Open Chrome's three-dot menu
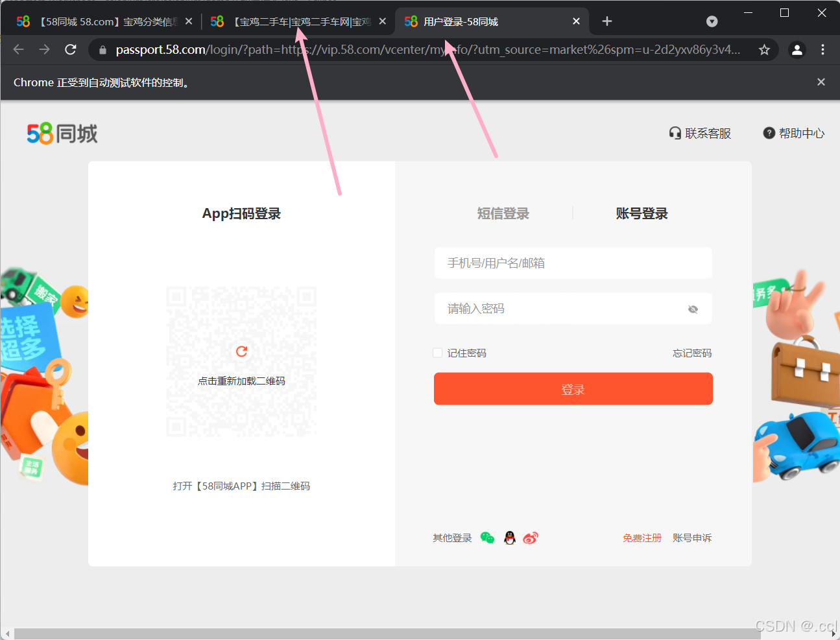 coord(822,49)
